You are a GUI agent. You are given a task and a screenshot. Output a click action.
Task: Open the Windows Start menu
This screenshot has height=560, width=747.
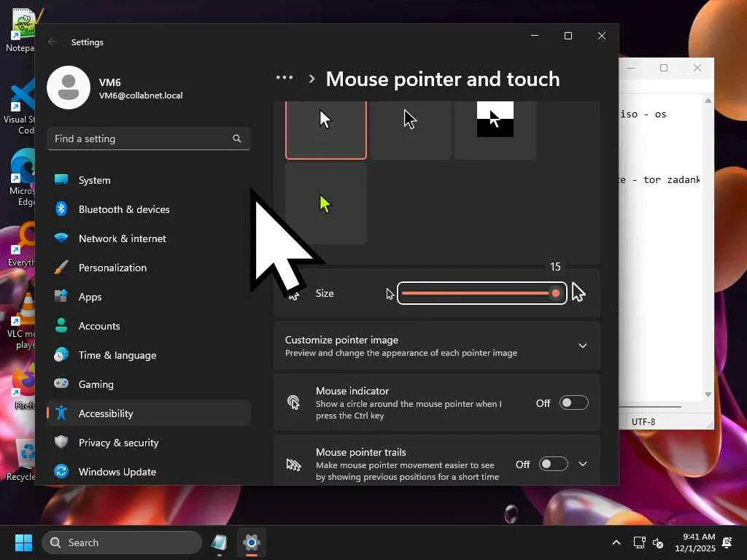pos(23,542)
